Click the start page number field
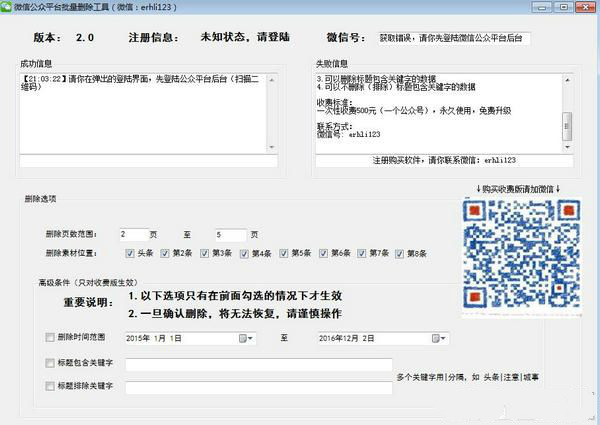This screenshot has width=600, height=425. click(x=134, y=234)
